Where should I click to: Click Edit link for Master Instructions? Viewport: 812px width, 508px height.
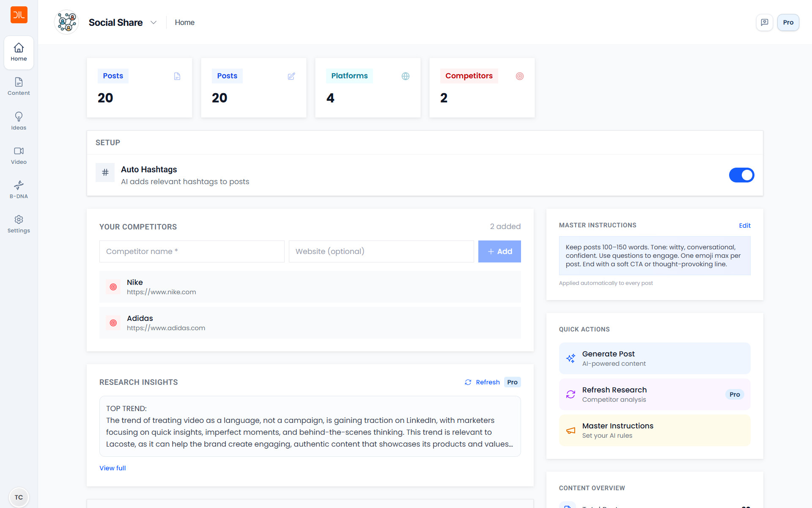click(x=745, y=226)
